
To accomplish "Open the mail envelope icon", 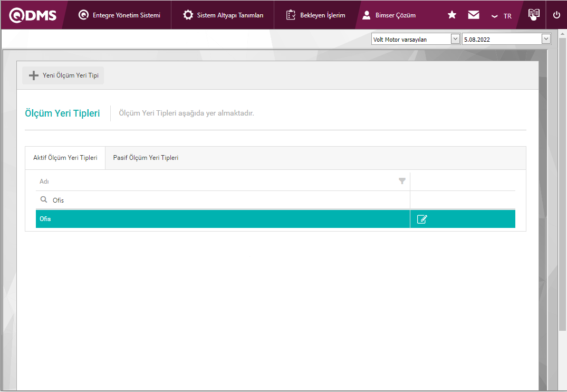I will pyautogui.click(x=474, y=15).
